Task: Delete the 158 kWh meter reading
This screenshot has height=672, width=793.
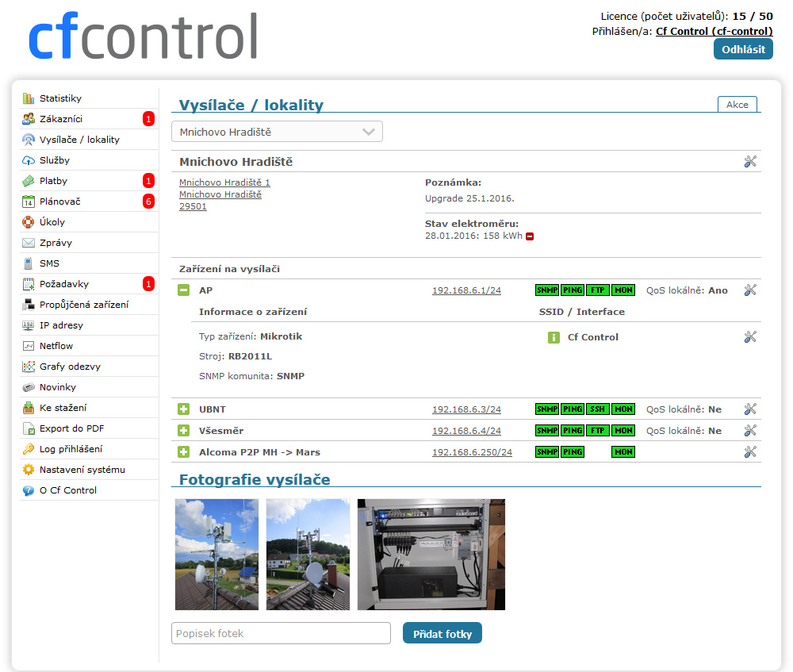Action: click(530, 236)
